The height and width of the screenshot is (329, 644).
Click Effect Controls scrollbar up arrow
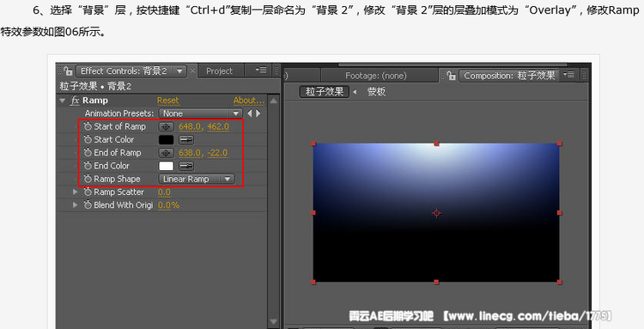274,101
